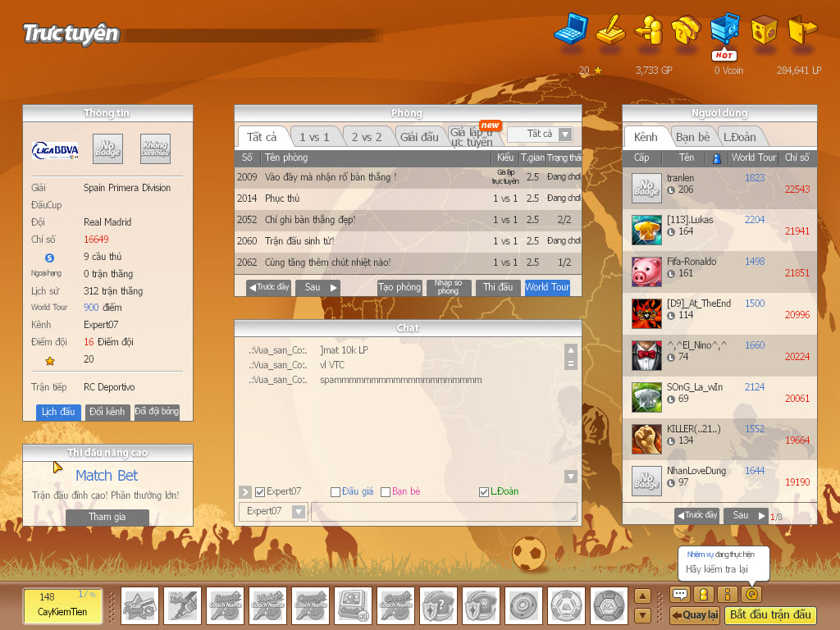Click Tham gia under Match Bet
The width and height of the screenshot is (840, 630).
[x=107, y=518]
